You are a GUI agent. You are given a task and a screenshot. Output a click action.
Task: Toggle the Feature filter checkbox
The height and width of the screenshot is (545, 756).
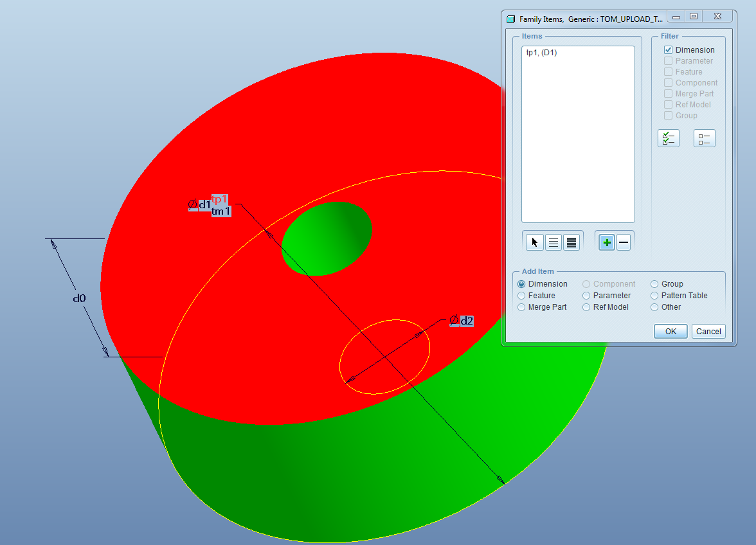(x=669, y=72)
